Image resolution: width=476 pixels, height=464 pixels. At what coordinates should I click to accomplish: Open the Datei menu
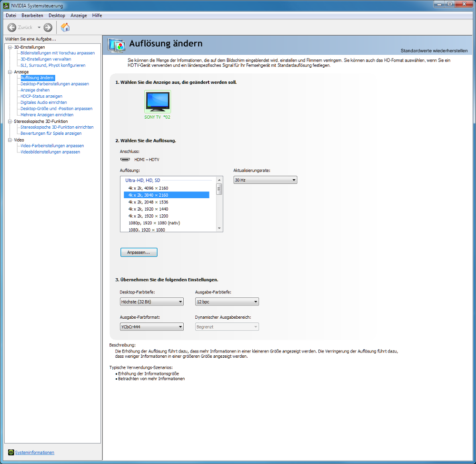pyautogui.click(x=11, y=16)
